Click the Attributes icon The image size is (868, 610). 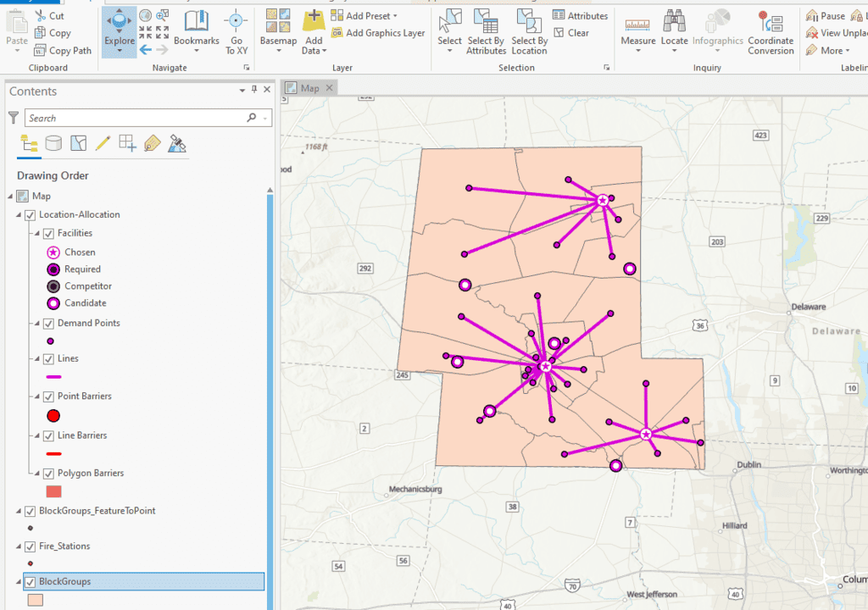click(x=559, y=15)
